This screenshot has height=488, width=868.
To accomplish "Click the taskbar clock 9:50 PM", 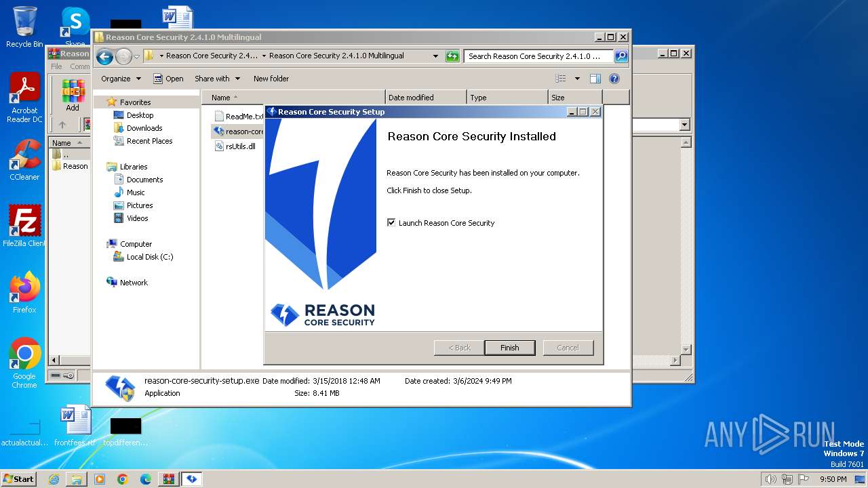I will 833,479.
